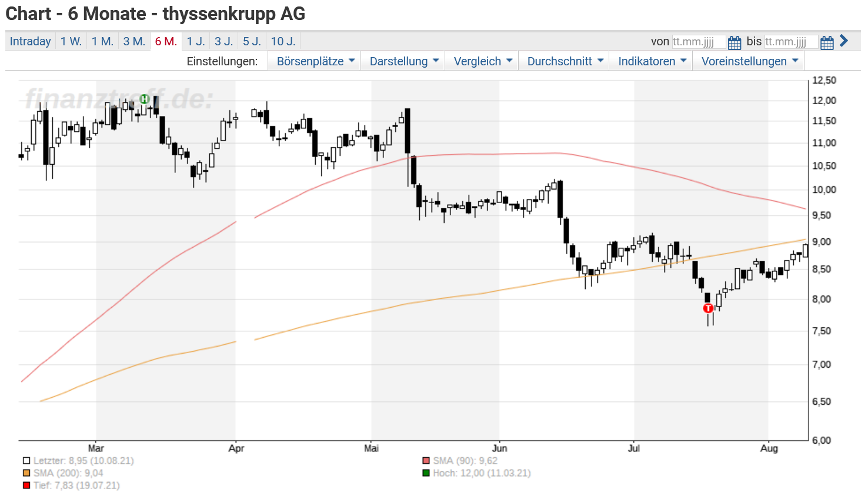The height and width of the screenshot is (502, 868).
Task: Select the 1 W. time range tab
Action: click(x=71, y=41)
